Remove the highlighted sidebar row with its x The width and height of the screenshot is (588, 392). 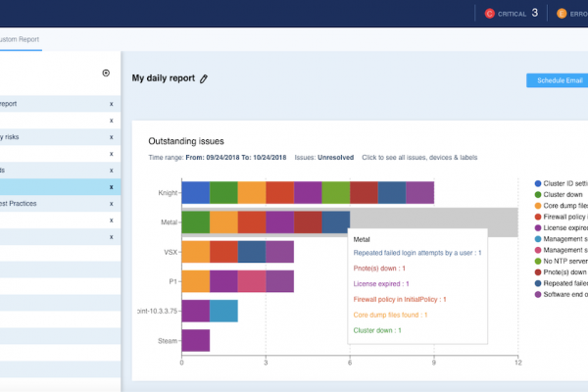[112, 187]
